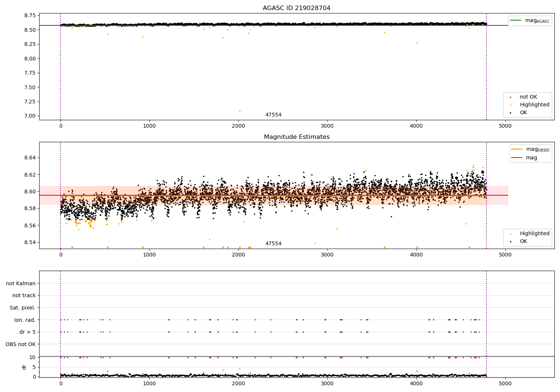Click the 'AGASC ID 219028704' plot title
Viewport: 560px width, 392px height.
tap(296, 8)
